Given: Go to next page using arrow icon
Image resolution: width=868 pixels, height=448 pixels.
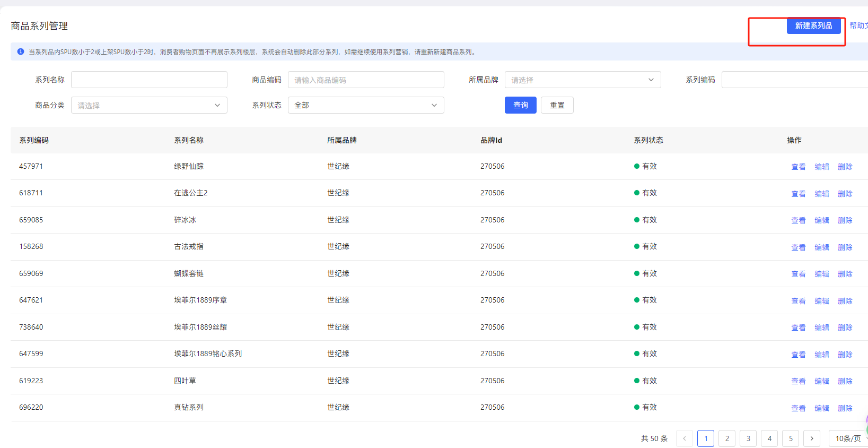Looking at the screenshot, I should (811, 438).
